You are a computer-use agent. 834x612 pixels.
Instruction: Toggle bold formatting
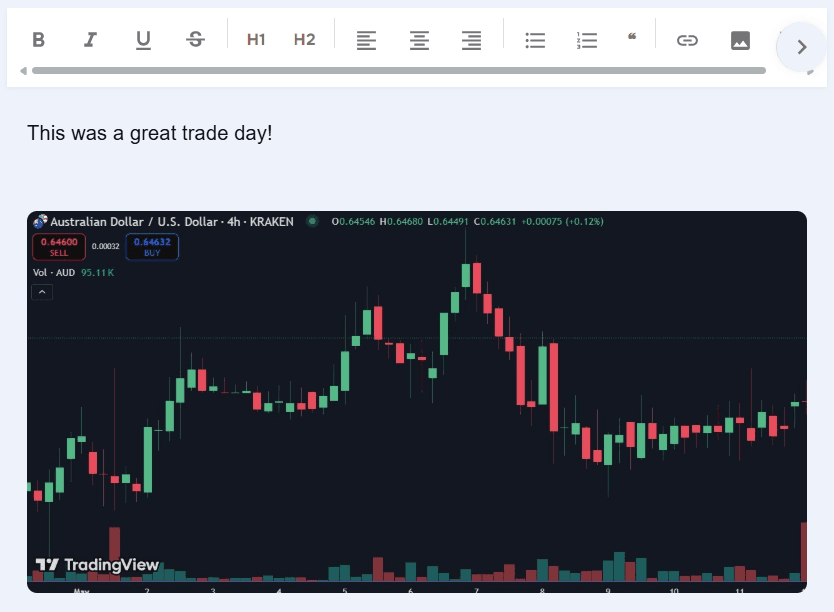coord(39,40)
